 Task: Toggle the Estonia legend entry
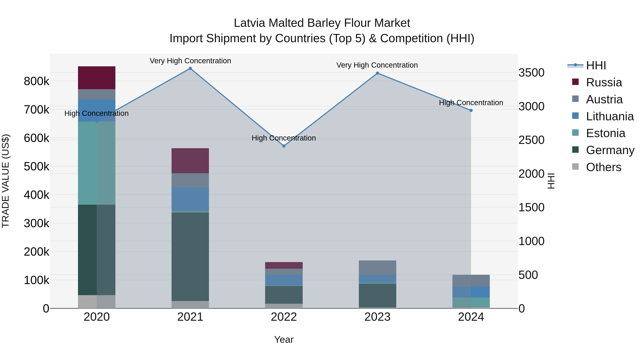pyautogui.click(x=599, y=133)
